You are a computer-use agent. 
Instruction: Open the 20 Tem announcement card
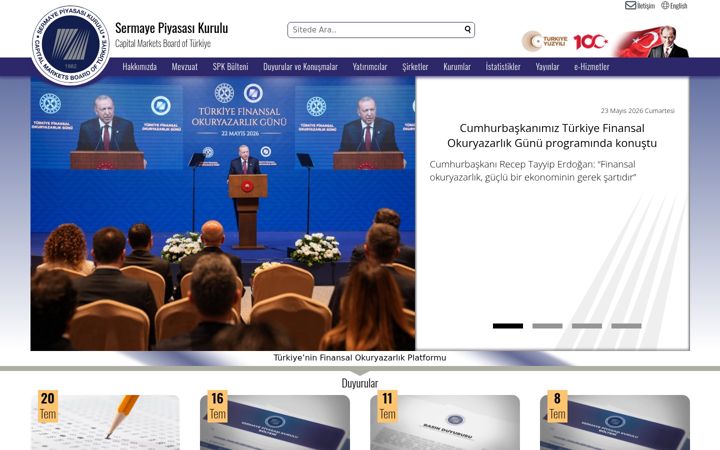(x=105, y=422)
